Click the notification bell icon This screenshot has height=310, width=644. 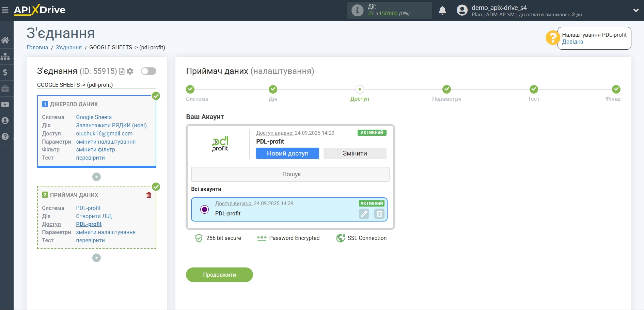(442, 11)
